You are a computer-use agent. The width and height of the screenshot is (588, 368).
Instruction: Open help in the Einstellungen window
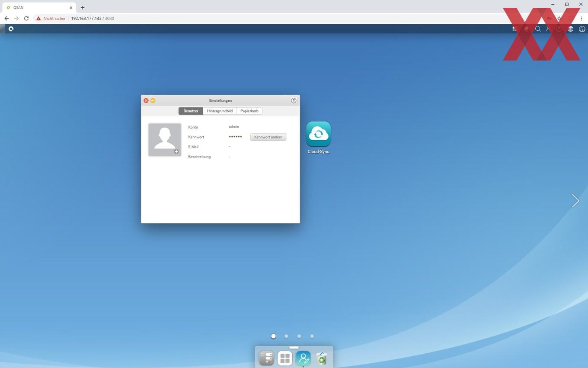pyautogui.click(x=294, y=100)
